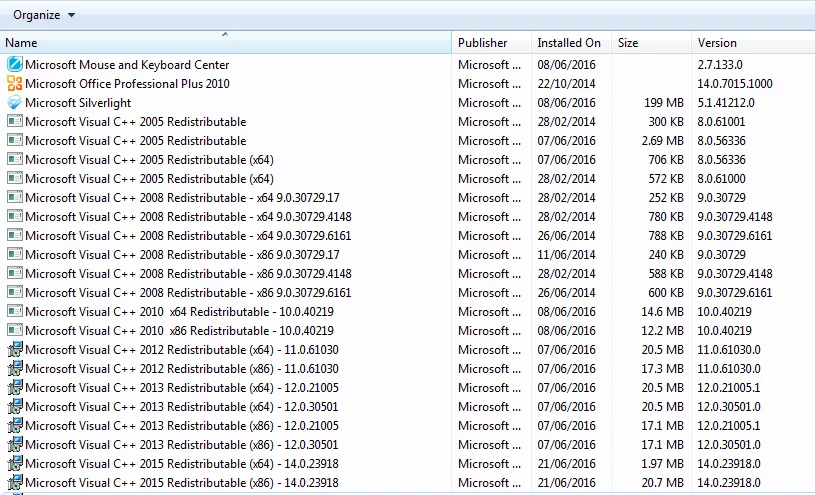Select Visual C++ 2012 Redistributable (x64) - 11.0.61030 name
Screen dimensions: 815x495
(182, 349)
